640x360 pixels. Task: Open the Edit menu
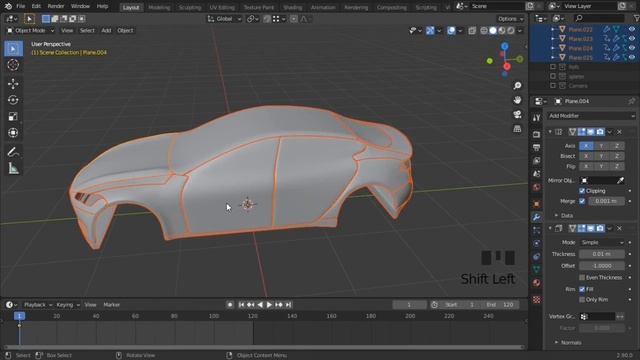click(x=36, y=7)
